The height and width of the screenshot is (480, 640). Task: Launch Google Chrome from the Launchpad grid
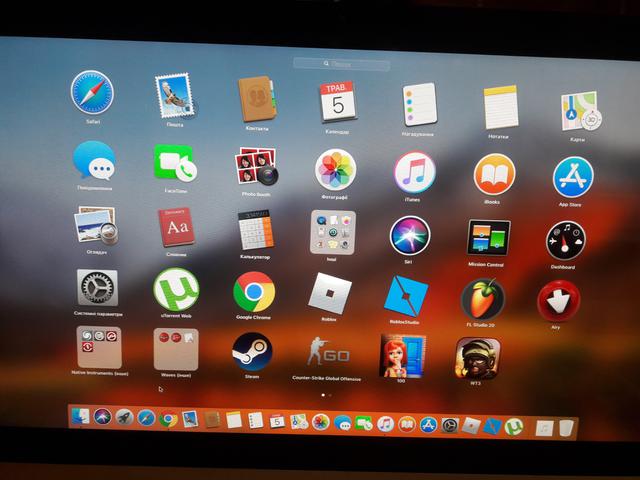(x=254, y=292)
